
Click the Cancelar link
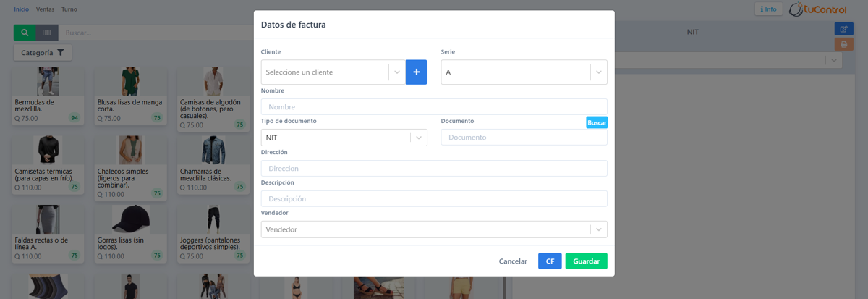pyautogui.click(x=513, y=261)
